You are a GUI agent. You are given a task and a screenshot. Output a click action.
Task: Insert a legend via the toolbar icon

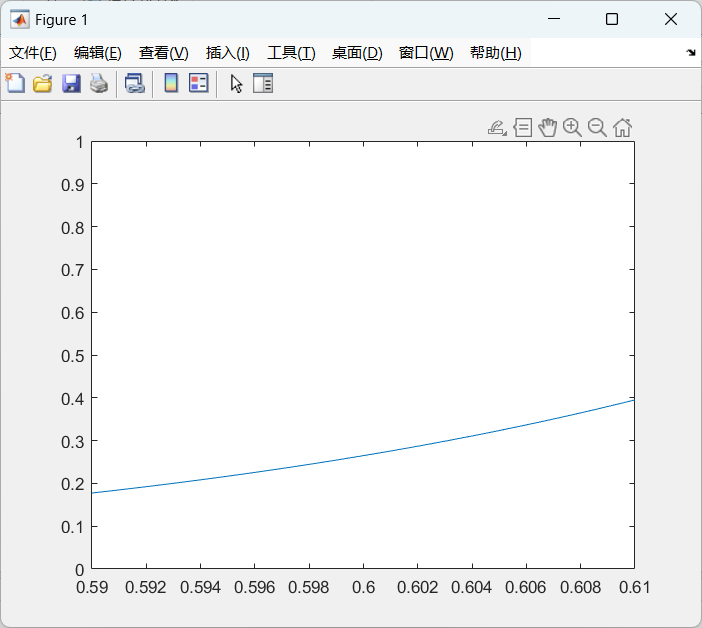(x=198, y=83)
